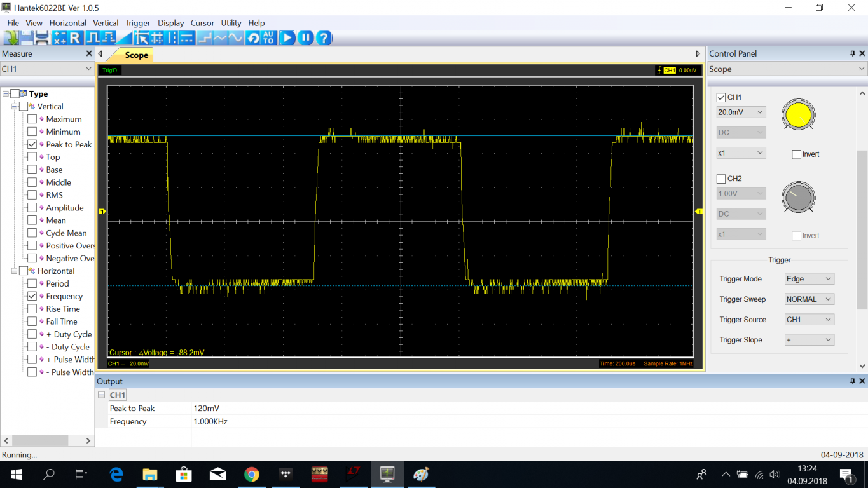Open the Trigger Mode Edge dropdown
The image size is (868, 488).
point(809,279)
